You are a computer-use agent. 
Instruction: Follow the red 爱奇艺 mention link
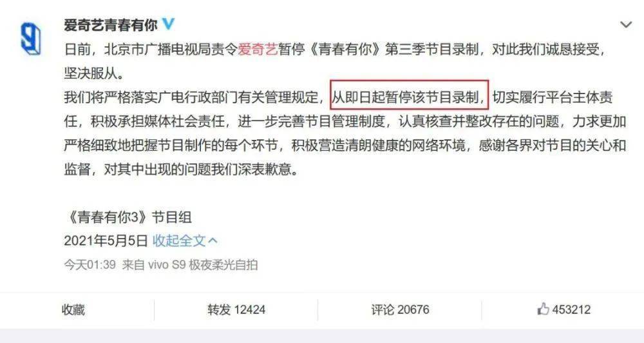coord(258,50)
